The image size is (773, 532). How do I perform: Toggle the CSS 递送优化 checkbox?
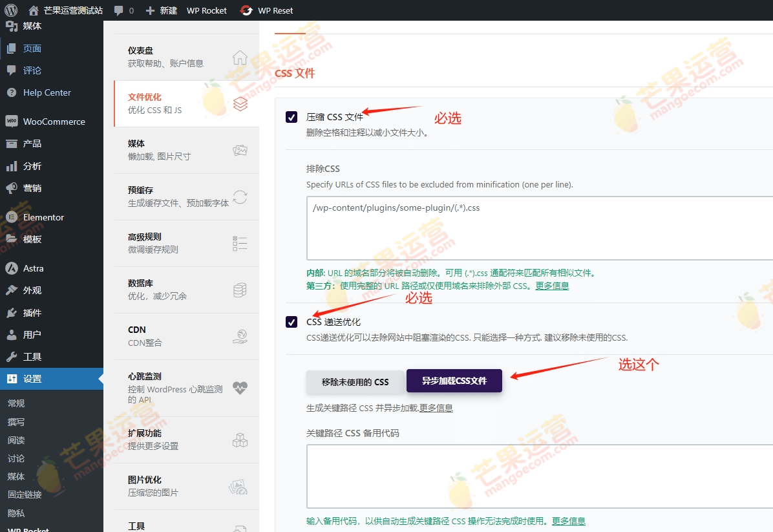coord(291,322)
